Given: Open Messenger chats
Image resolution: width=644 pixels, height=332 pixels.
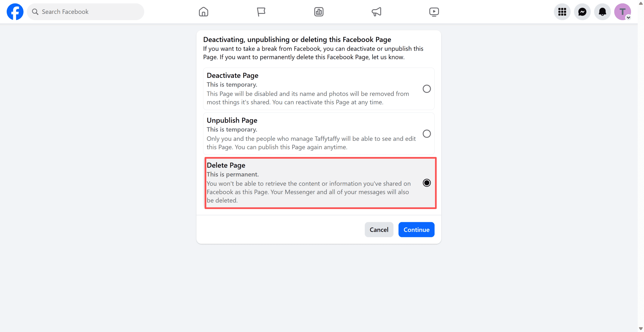Looking at the screenshot, I should pyautogui.click(x=582, y=12).
